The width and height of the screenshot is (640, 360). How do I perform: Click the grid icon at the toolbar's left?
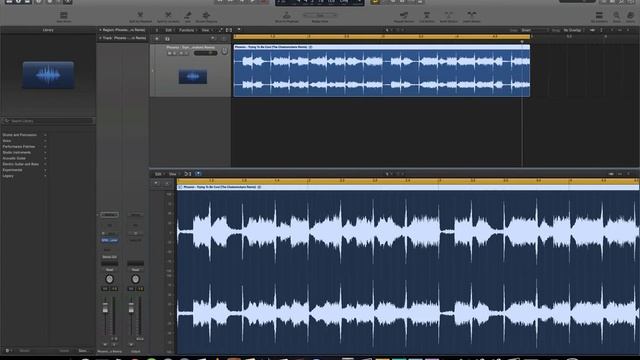[x=64, y=16]
